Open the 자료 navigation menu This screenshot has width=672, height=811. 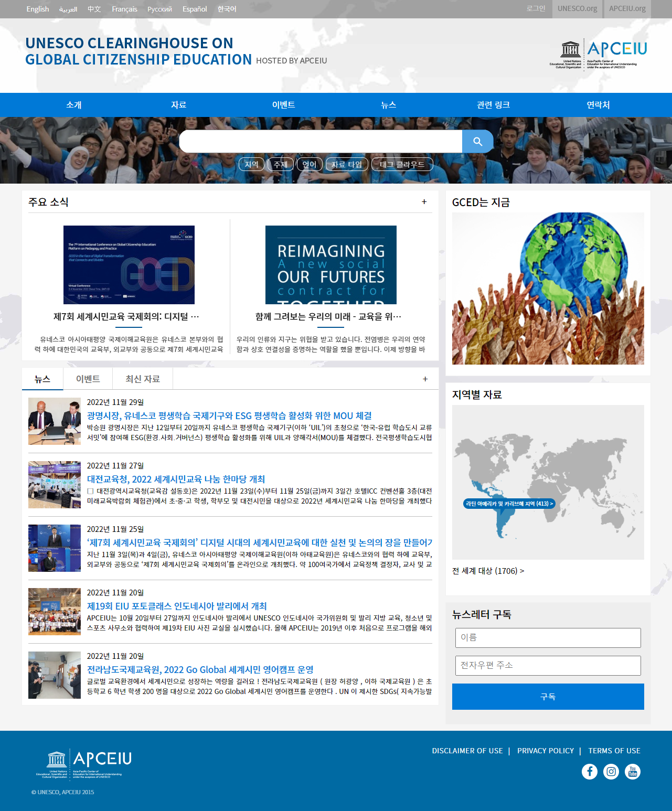click(x=179, y=105)
